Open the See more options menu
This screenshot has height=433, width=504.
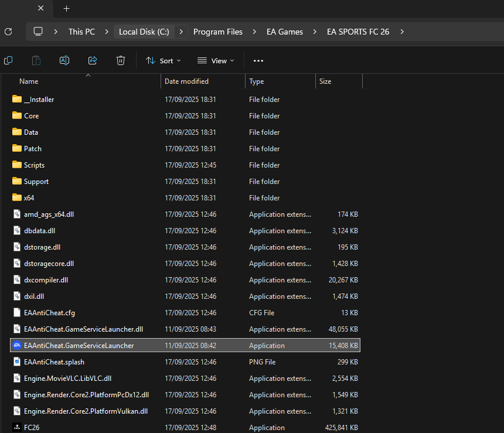coord(258,60)
